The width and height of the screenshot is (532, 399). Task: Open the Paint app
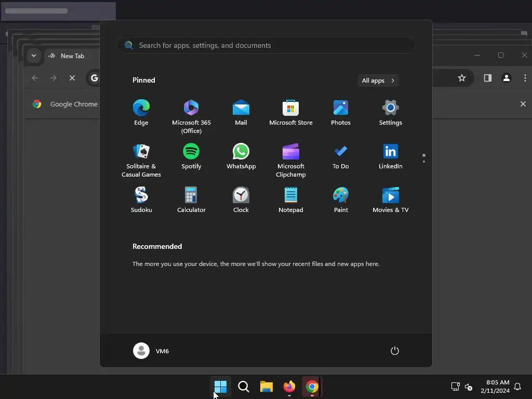point(341,200)
